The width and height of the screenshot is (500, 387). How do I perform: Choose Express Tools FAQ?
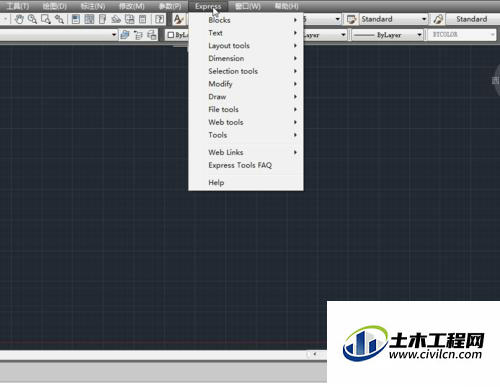coord(246,165)
